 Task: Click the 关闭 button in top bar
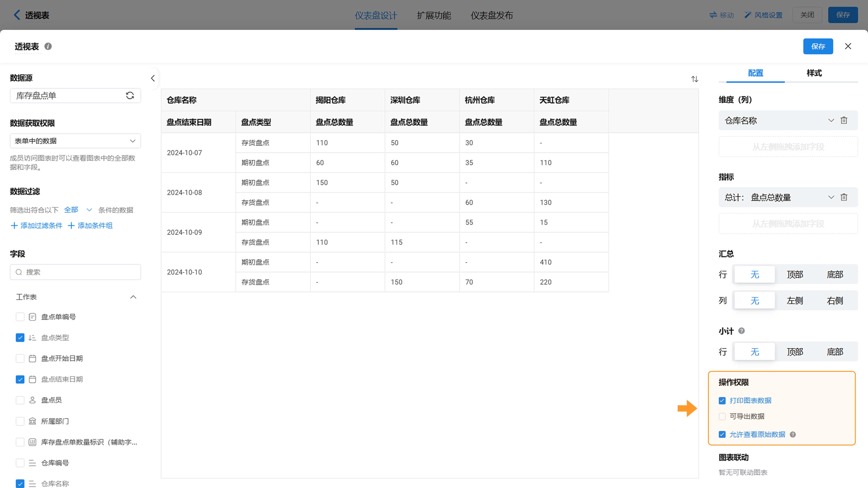coord(807,15)
